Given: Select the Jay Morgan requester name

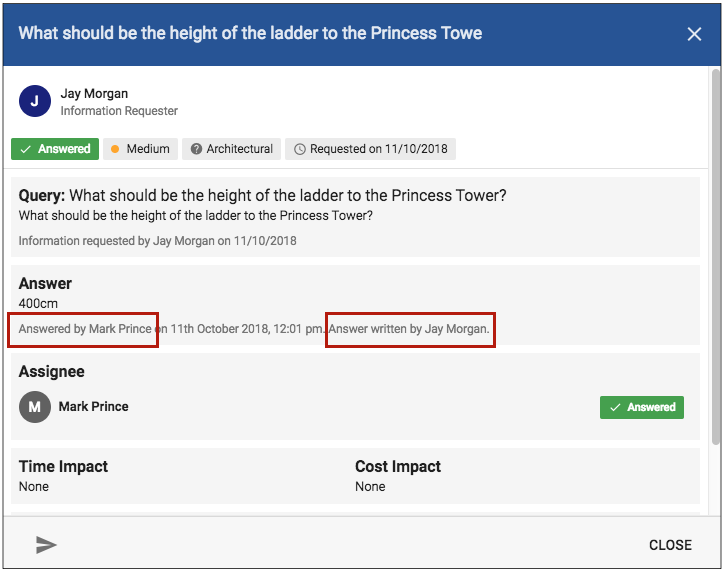Looking at the screenshot, I should tap(94, 94).
